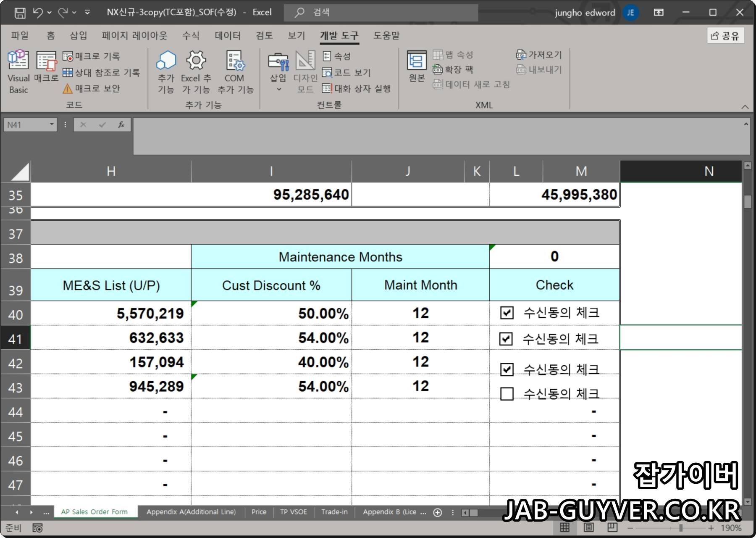The width and height of the screenshot is (756, 538).
Task: Switch to Page Break Preview in status bar
Action: click(x=612, y=527)
